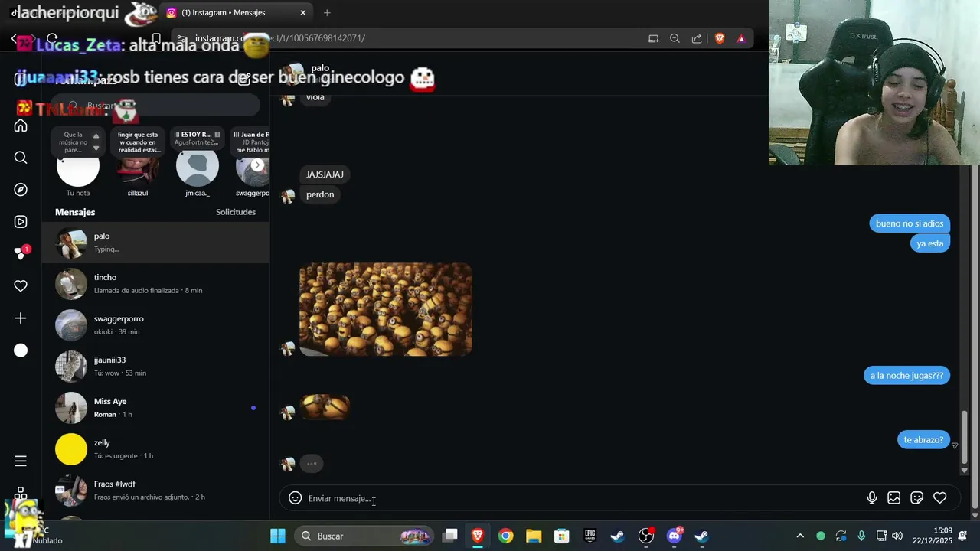Image resolution: width=980 pixels, height=551 pixels.
Task: Open volume control in system tray
Action: click(897, 536)
